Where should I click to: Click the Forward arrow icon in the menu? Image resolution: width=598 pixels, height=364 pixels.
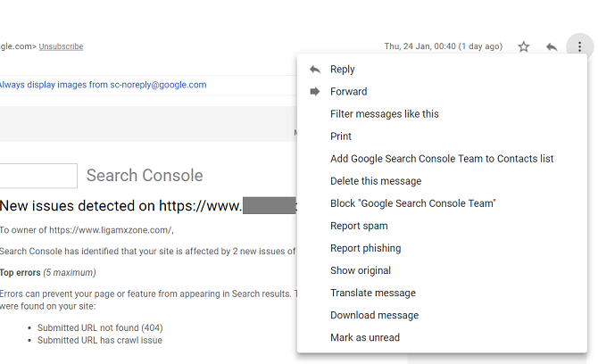(315, 92)
